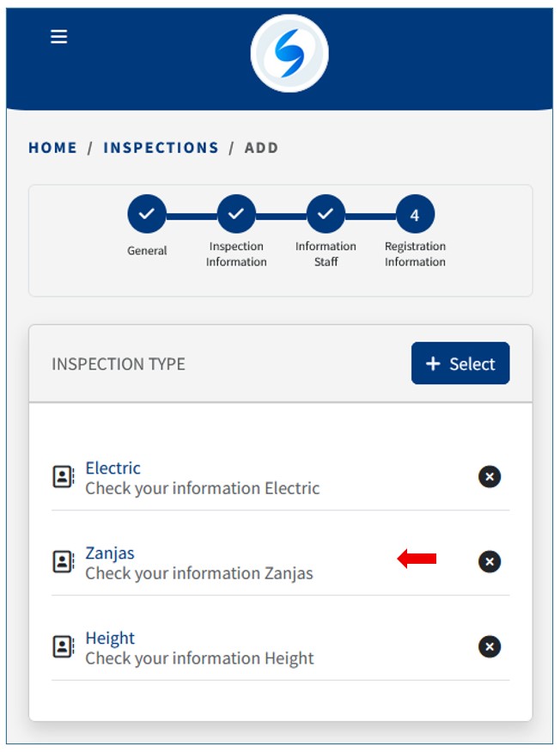The width and height of the screenshot is (560, 752).
Task: Click the Zanjas contact card icon
Action: coord(64,562)
